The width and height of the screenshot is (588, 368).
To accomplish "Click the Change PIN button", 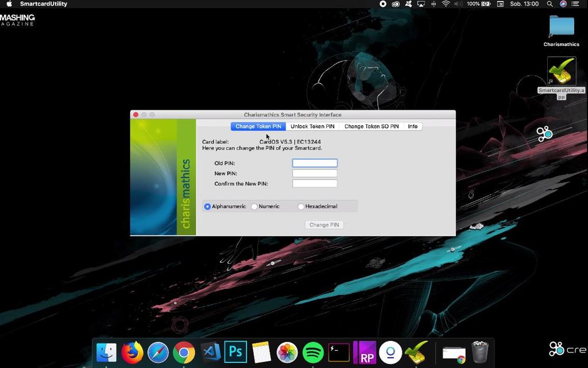I will point(324,225).
